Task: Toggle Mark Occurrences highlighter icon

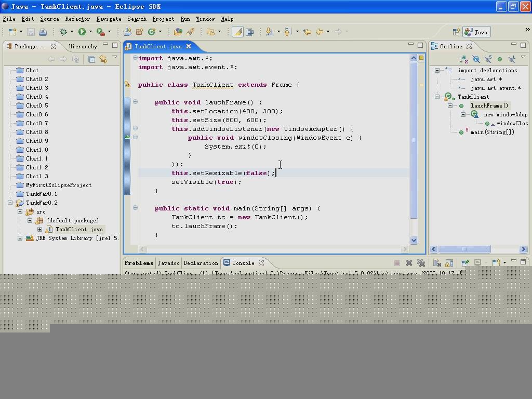Action: (x=237, y=32)
